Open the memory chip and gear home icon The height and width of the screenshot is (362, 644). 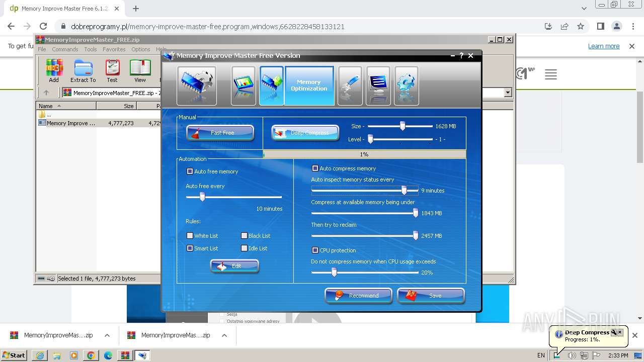tap(197, 85)
